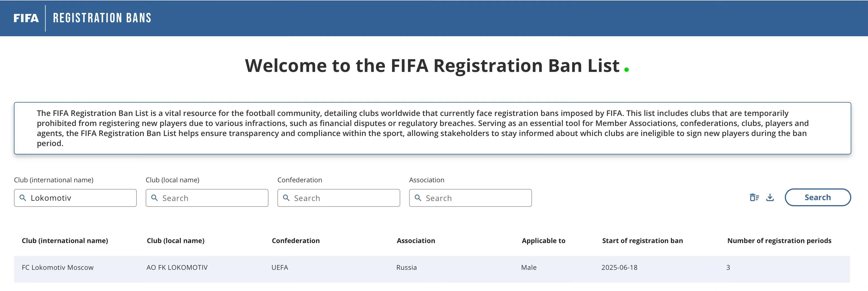The width and height of the screenshot is (868, 291).
Task: Open the Confederation search field
Action: (x=344, y=198)
